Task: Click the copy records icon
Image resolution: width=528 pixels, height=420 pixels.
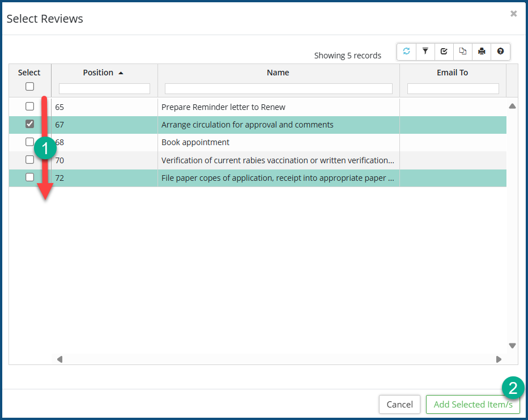Action: point(463,52)
